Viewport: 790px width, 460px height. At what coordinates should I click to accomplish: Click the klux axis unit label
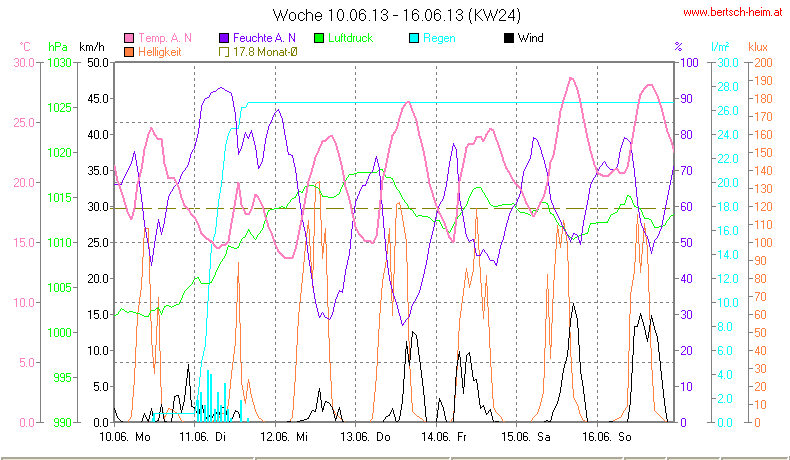(758, 47)
